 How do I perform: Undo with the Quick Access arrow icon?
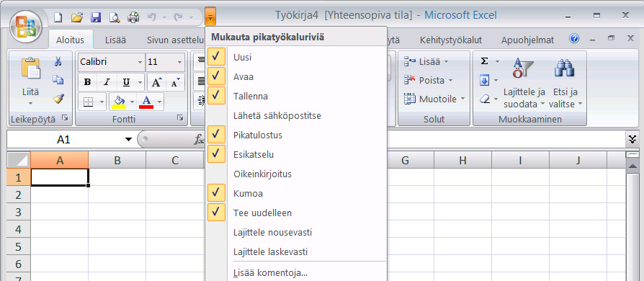click(151, 17)
